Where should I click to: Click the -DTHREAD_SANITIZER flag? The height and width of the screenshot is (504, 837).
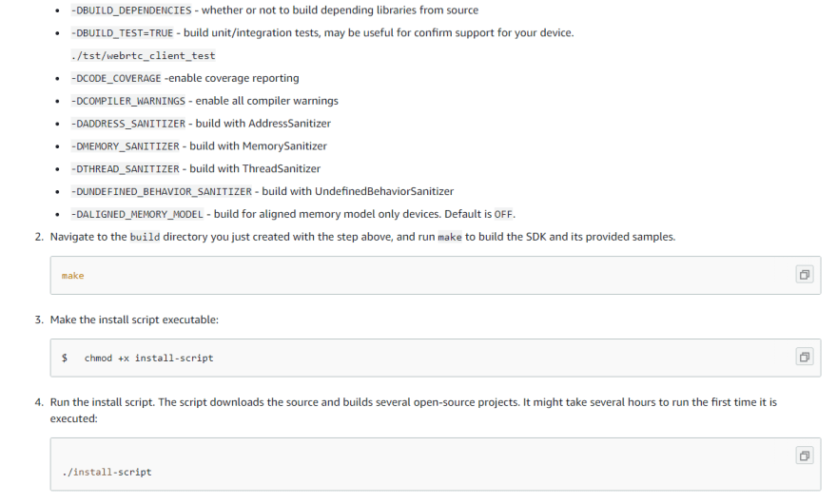pyautogui.click(x=126, y=169)
